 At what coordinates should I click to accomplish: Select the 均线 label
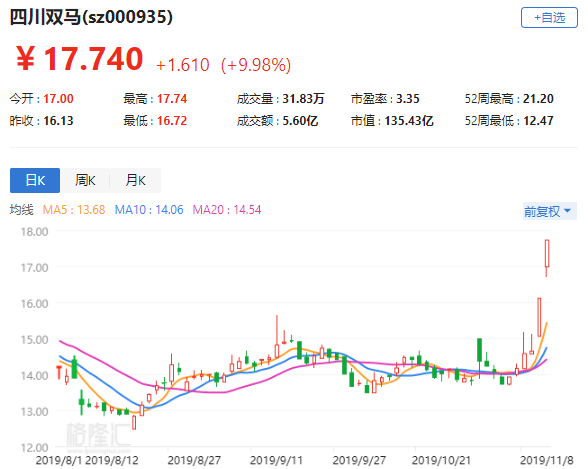pos(22,210)
